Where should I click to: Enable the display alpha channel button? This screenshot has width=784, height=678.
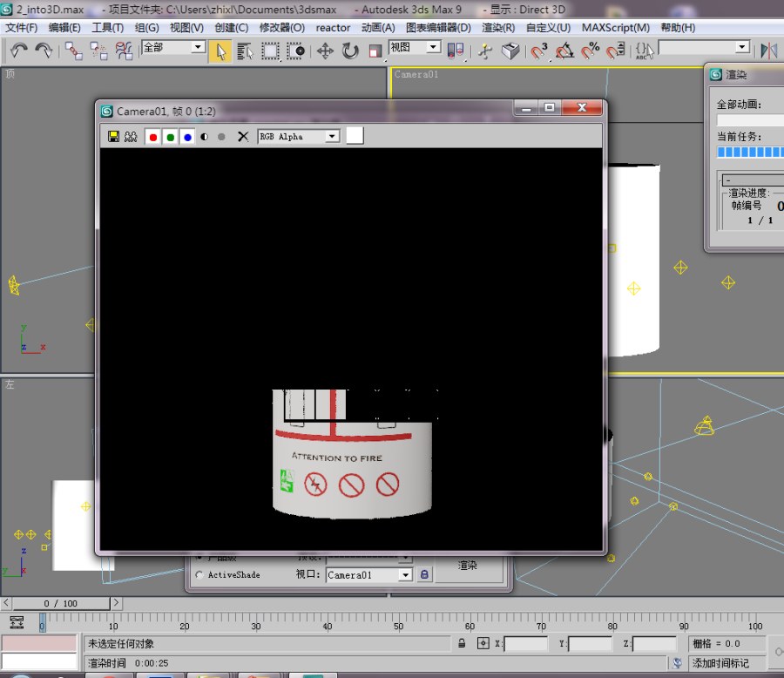(205, 137)
